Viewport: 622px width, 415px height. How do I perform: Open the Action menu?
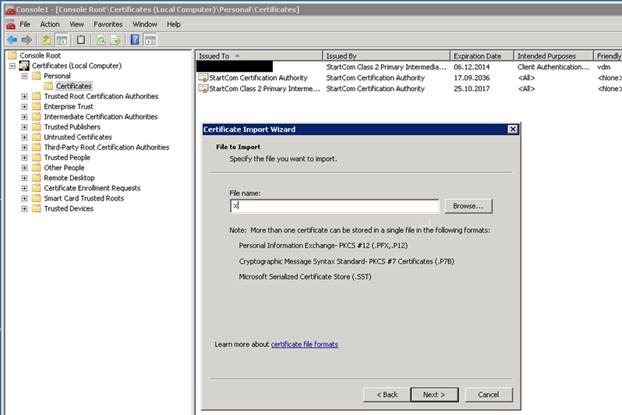pos(49,23)
